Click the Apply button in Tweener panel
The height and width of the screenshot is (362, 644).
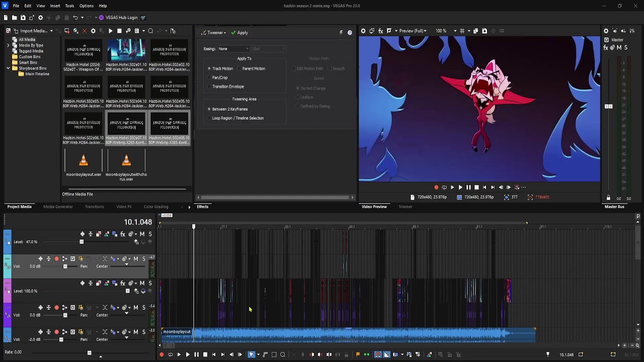click(x=239, y=33)
